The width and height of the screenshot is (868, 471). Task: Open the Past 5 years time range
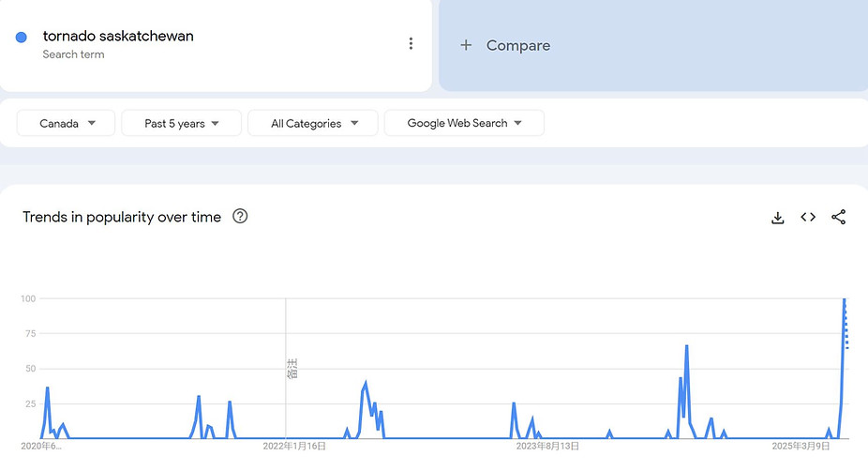click(x=181, y=123)
